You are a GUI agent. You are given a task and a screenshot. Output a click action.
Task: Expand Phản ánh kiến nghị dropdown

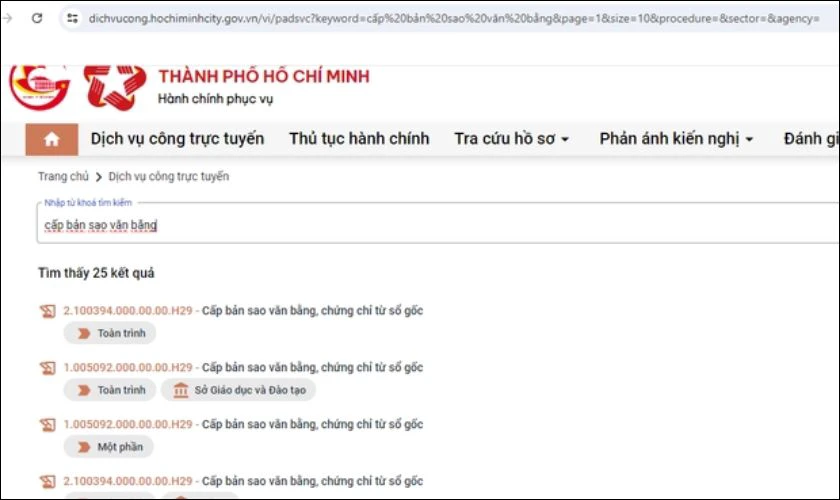676,139
